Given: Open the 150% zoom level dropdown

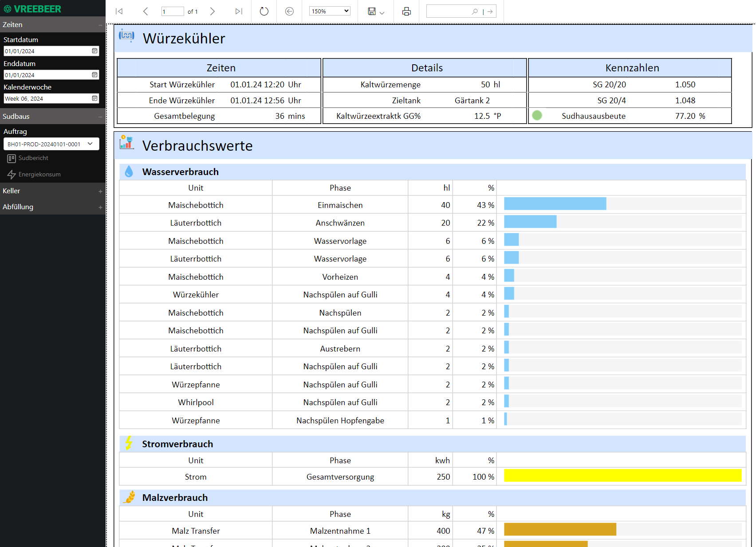Looking at the screenshot, I should click(330, 12).
